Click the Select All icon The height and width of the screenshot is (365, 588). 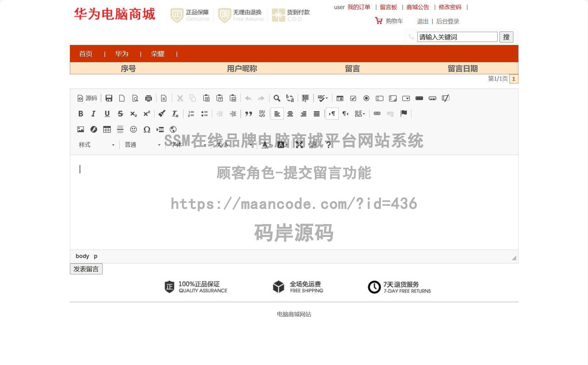[x=305, y=98]
